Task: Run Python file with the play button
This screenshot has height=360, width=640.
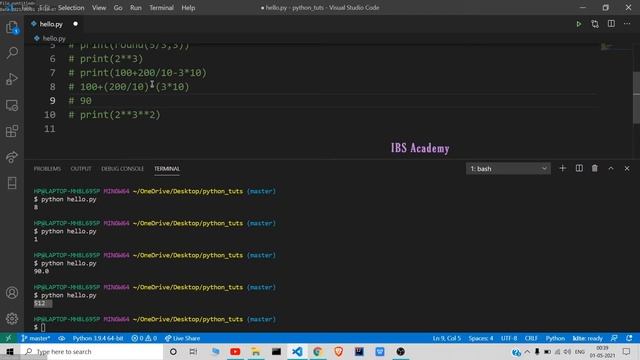Action: pyautogui.click(x=578, y=24)
